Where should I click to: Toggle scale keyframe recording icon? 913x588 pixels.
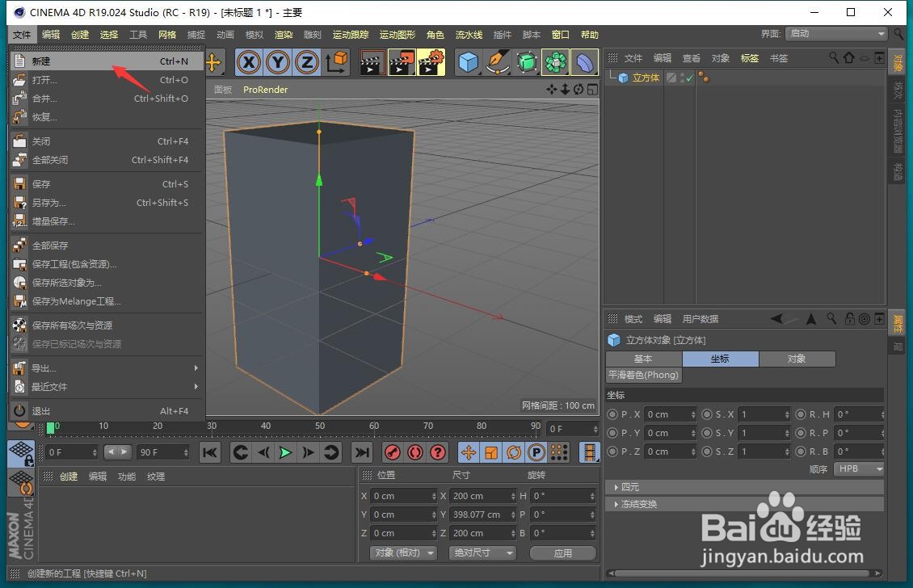click(x=491, y=452)
